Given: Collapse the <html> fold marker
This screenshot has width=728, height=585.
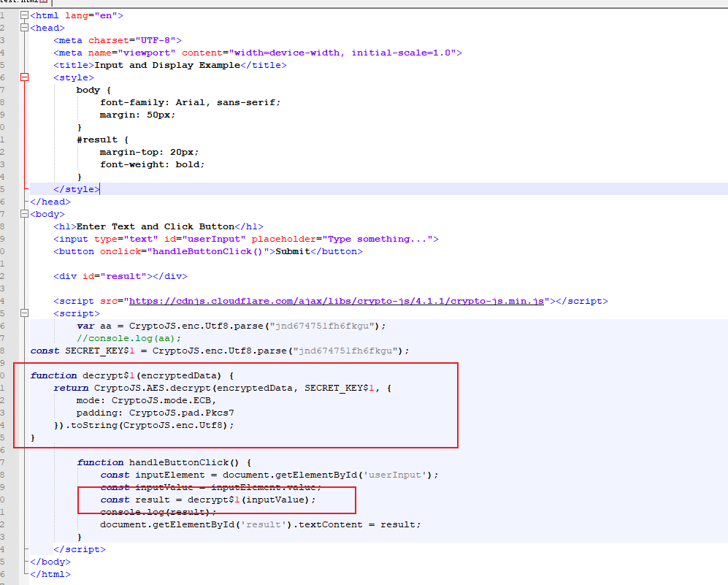Looking at the screenshot, I should [25, 15].
